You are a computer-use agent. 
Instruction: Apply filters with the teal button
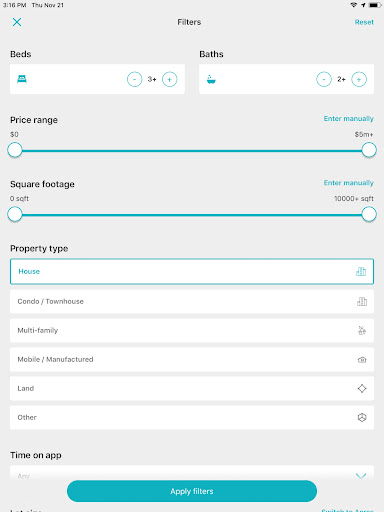tap(192, 491)
